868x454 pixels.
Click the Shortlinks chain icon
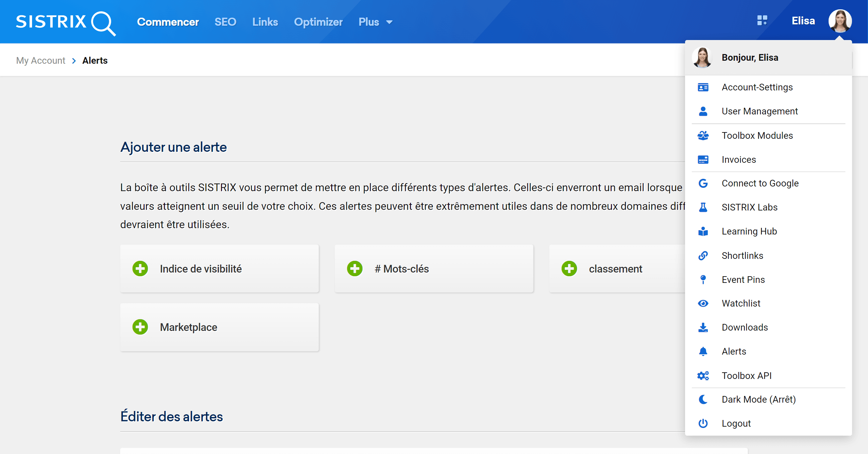coord(703,256)
